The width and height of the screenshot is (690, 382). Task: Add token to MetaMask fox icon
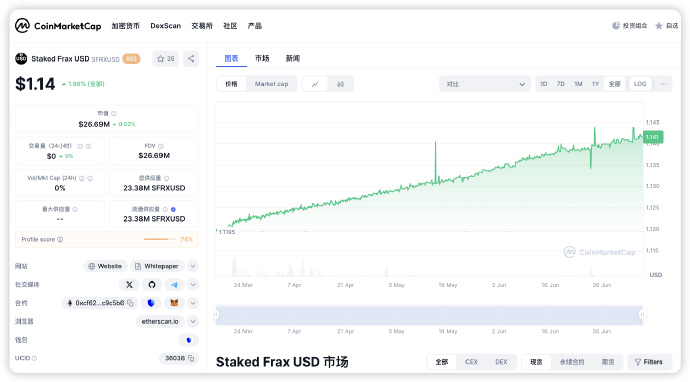click(x=174, y=303)
